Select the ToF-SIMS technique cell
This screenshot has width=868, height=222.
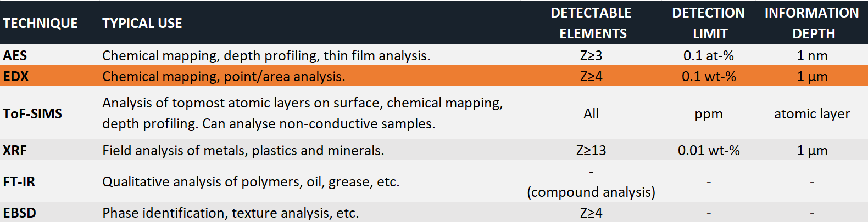[x=32, y=113]
